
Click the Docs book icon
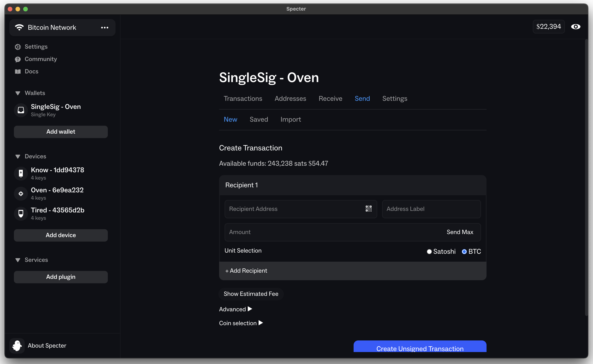[x=18, y=71]
